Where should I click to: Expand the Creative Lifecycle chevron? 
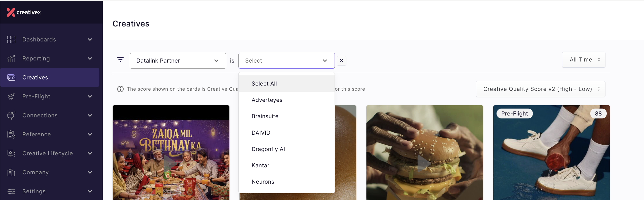pyautogui.click(x=90, y=153)
